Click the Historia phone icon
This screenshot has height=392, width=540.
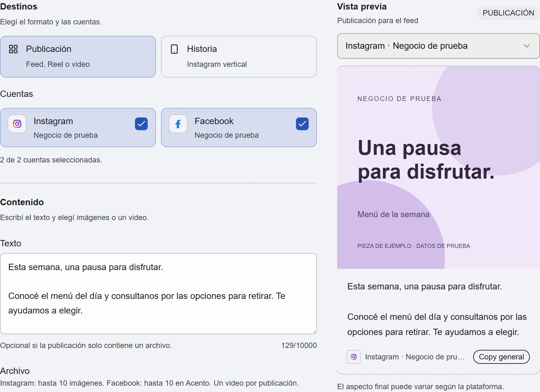[x=174, y=49]
